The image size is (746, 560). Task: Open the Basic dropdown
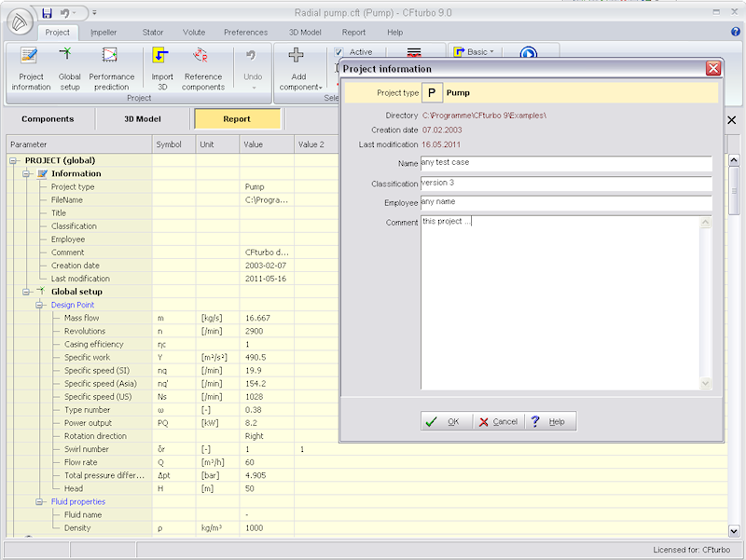pos(474,52)
